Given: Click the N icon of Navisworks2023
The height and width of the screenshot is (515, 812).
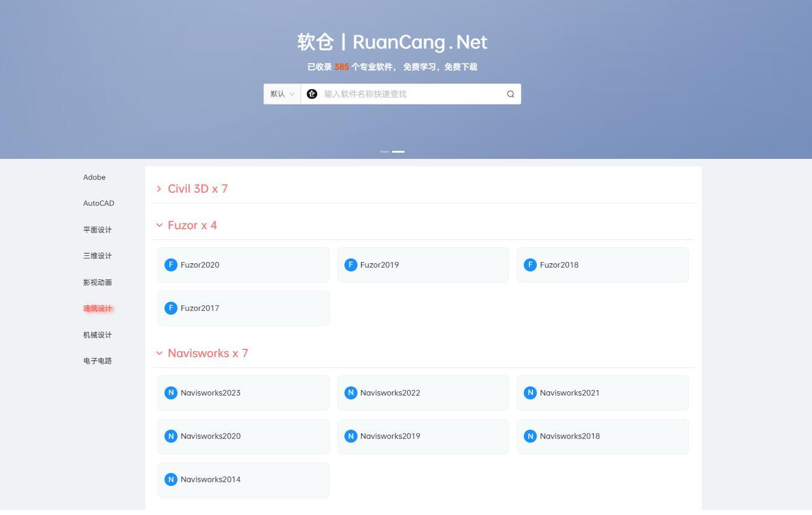Looking at the screenshot, I should pos(171,393).
